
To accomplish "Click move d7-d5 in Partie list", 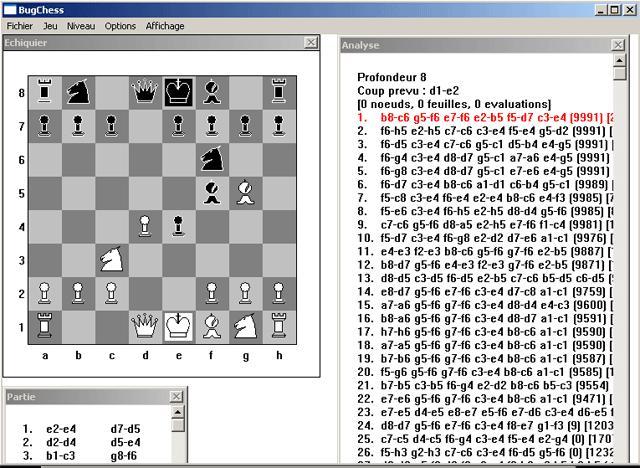I will click(125, 429).
